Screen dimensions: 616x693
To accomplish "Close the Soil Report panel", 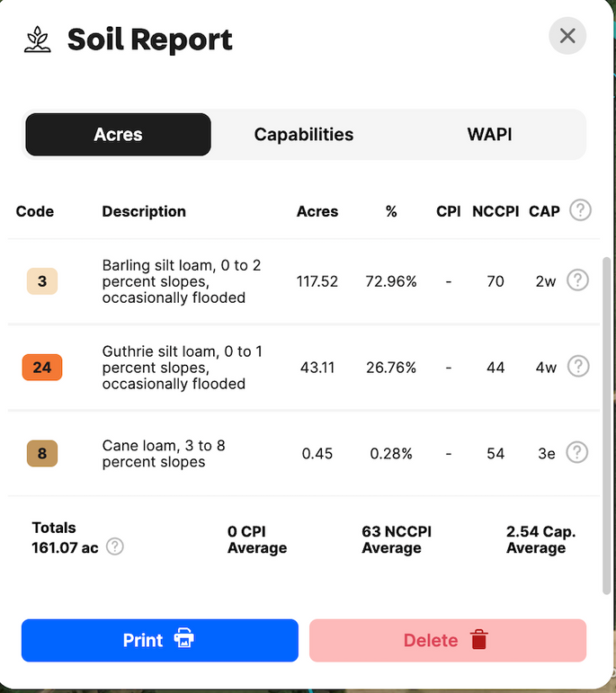I will pyautogui.click(x=567, y=36).
